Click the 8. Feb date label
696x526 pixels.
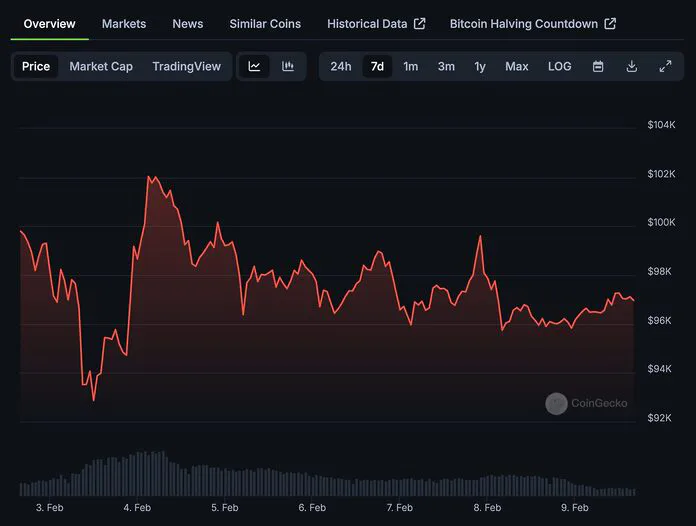click(487, 507)
